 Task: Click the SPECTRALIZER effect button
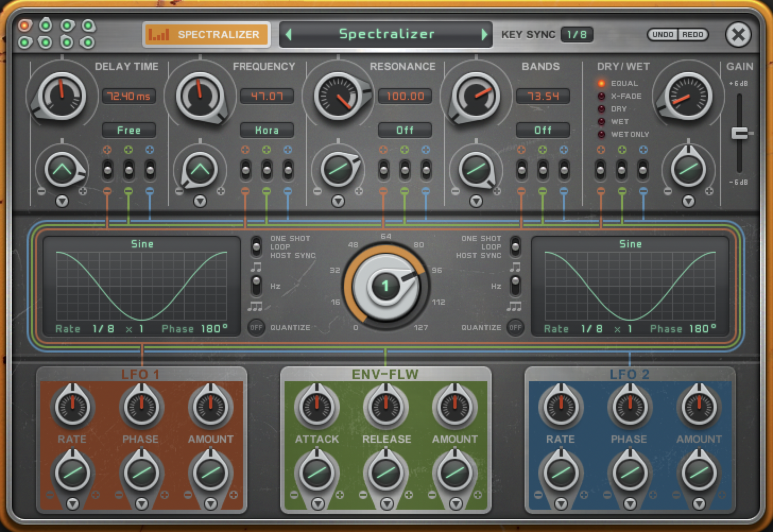coord(206,35)
